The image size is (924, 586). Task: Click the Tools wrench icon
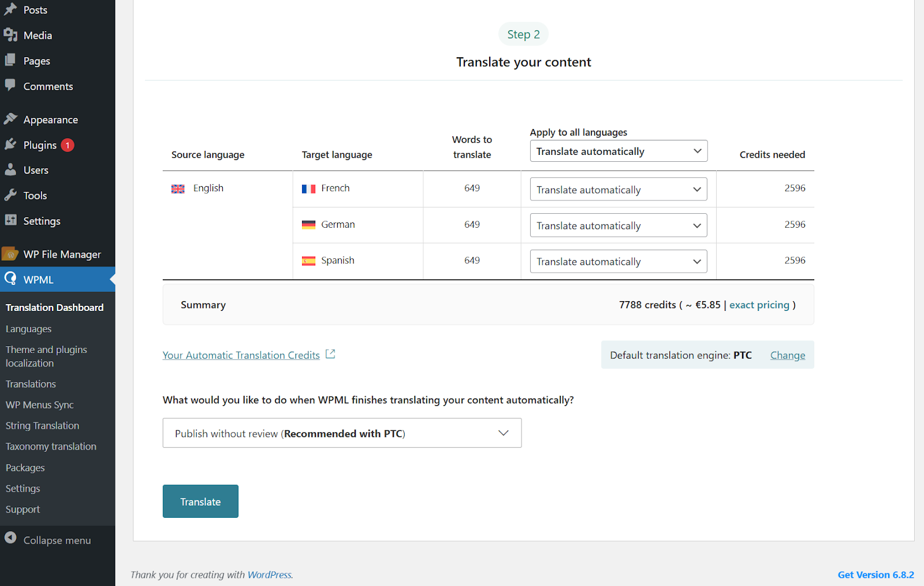[x=10, y=195]
